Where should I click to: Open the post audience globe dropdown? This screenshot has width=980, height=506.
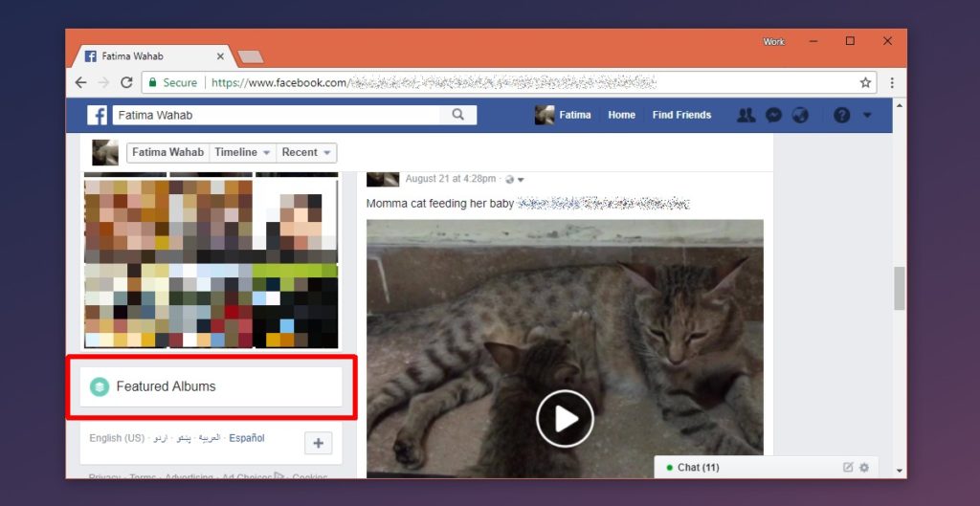coord(514,180)
